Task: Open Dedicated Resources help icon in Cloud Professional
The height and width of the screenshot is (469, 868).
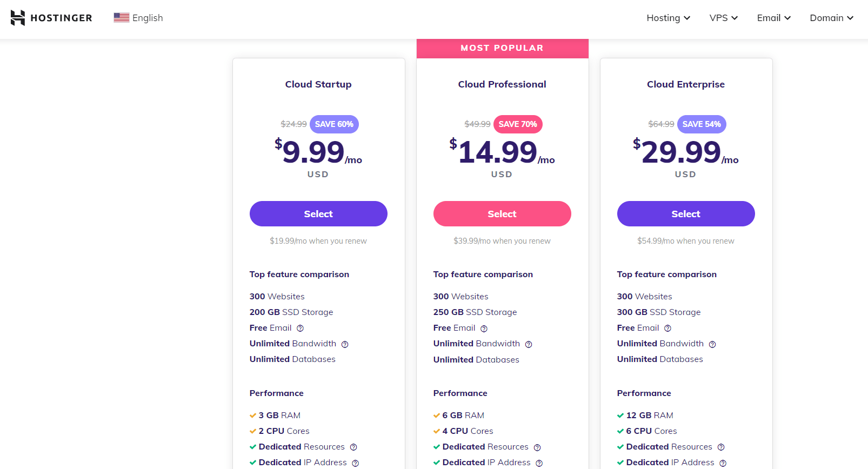Action: click(x=537, y=447)
